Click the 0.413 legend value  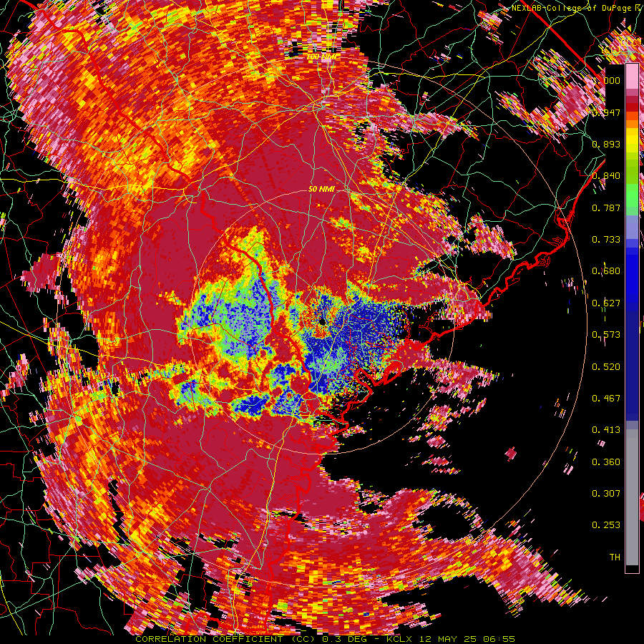606,430
